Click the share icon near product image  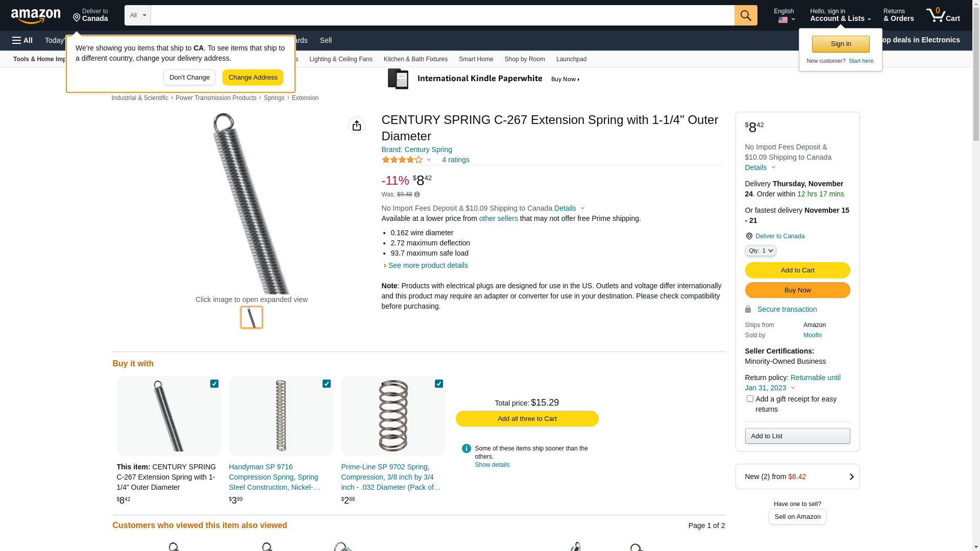click(x=357, y=126)
